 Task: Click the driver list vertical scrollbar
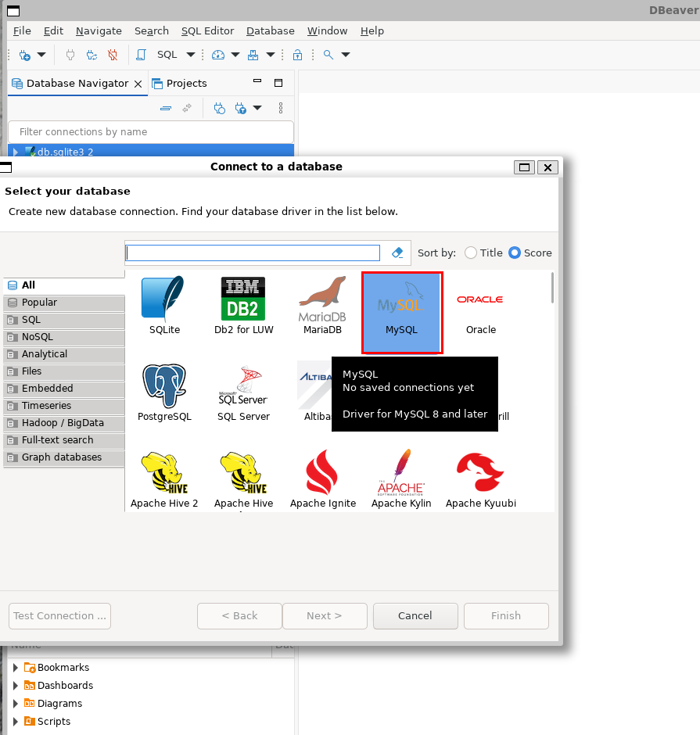click(x=552, y=288)
